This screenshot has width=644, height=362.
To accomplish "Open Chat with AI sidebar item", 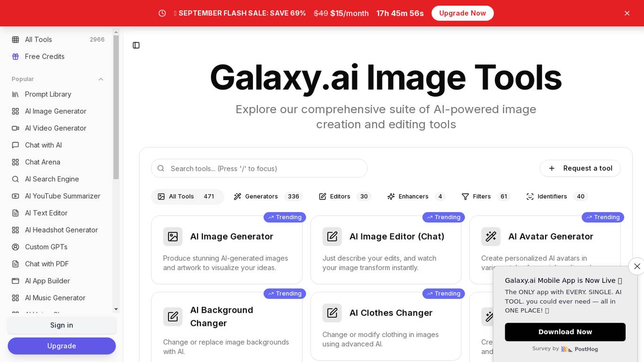I will (x=58, y=145).
